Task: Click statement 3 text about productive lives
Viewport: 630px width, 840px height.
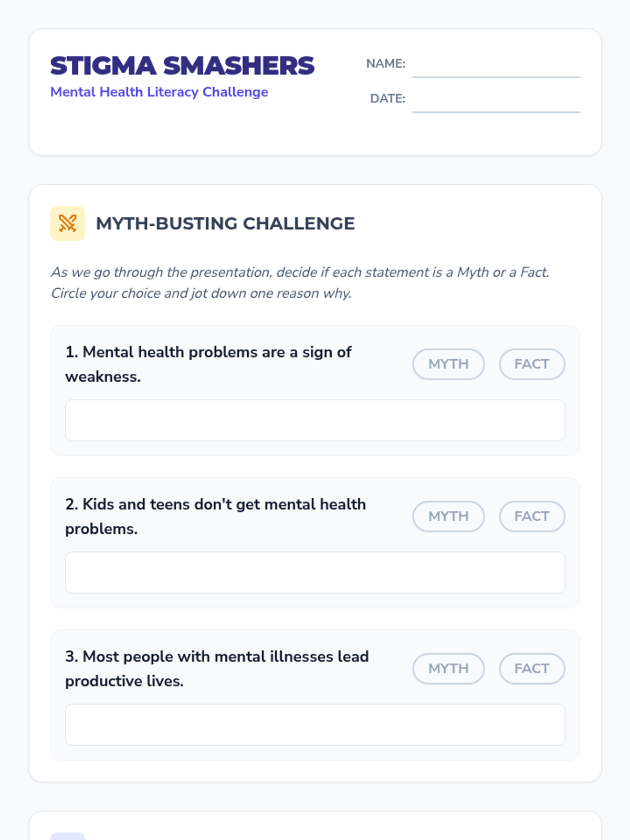Action: tap(216, 668)
